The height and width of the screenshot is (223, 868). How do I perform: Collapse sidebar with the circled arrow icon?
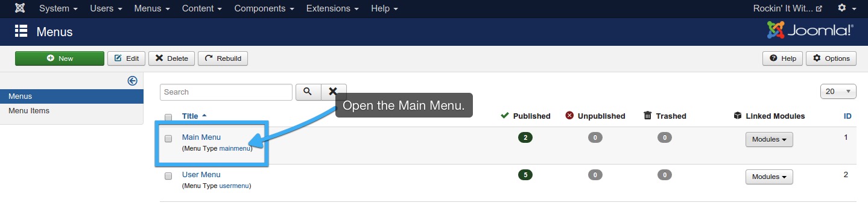click(x=133, y=81)
